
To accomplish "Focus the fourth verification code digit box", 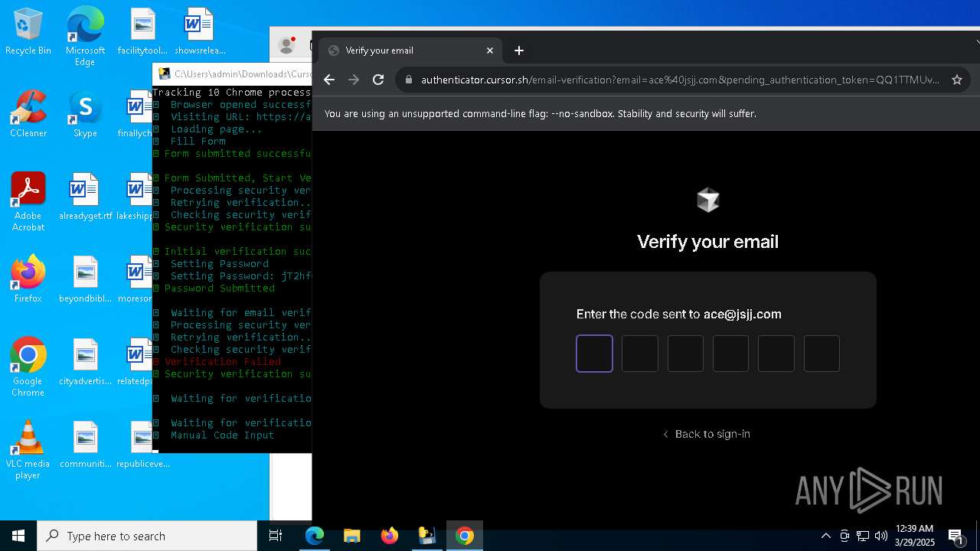I will point(731,354).
